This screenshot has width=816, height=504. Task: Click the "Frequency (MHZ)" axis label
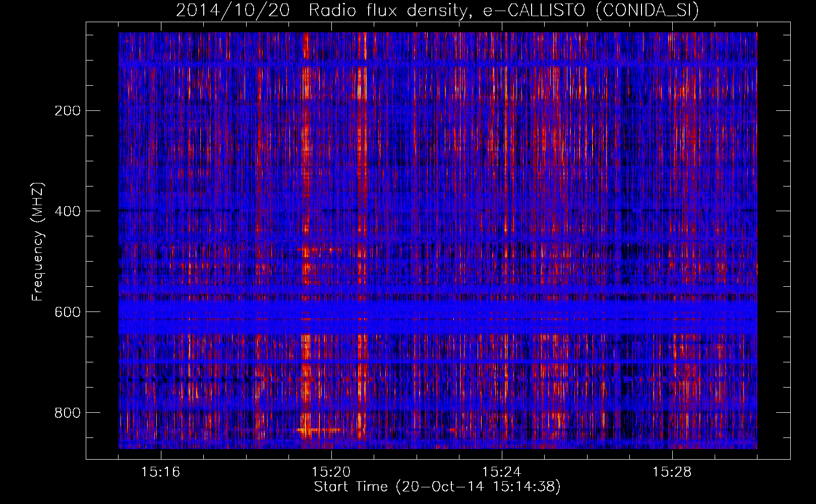tap(38, 242)
